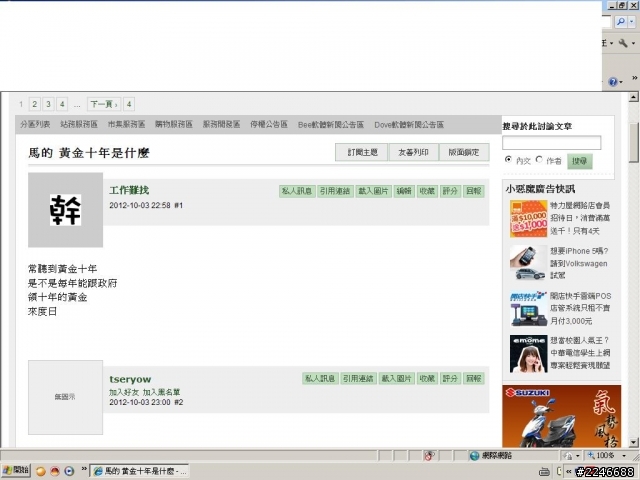
Task: Click 引用連結 on 工作難找's post
Action: coord(335,191)
